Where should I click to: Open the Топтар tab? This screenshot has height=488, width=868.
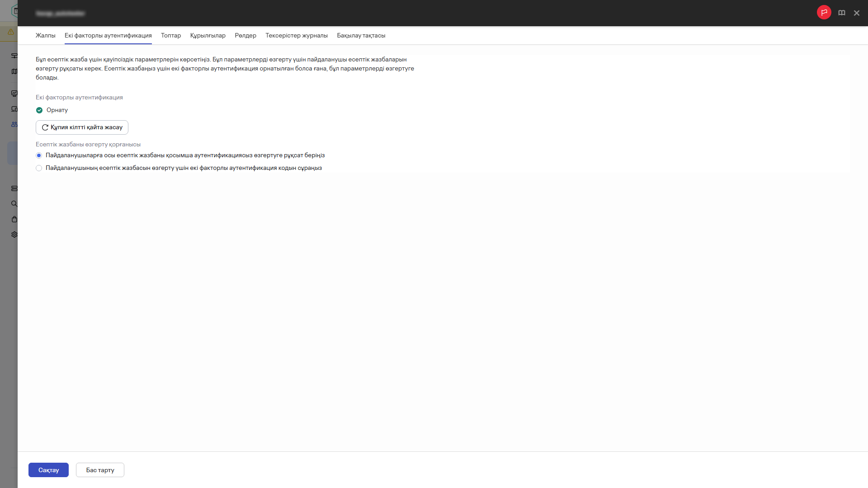point(171,36)
